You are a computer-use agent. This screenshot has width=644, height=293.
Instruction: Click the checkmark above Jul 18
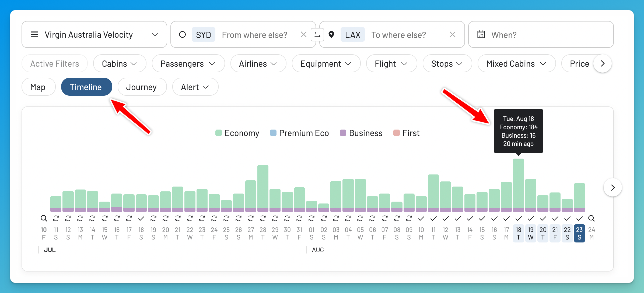(x=141, y=218)
